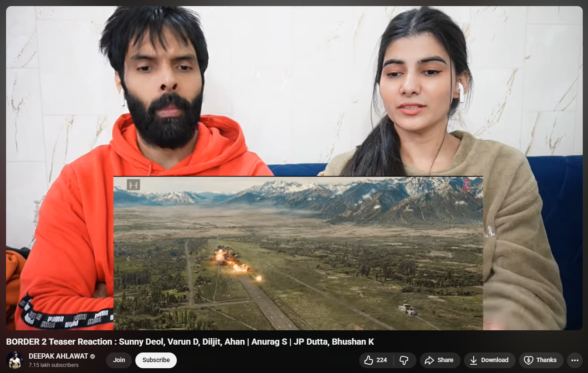Image resolution: width=588 pixels, height=373 pixels.
Task: Click the Share label text
Action: [445, 360]
